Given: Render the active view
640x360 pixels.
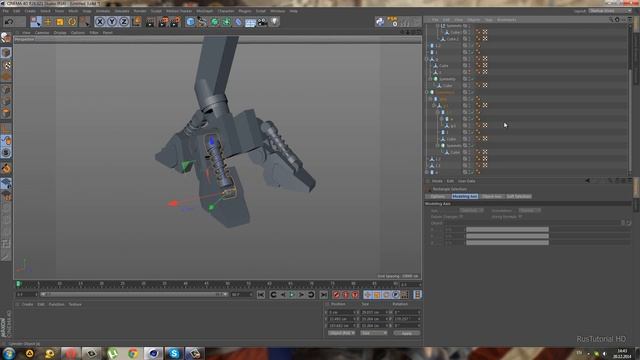Looking at the screenshot, I should coord(151,22).
